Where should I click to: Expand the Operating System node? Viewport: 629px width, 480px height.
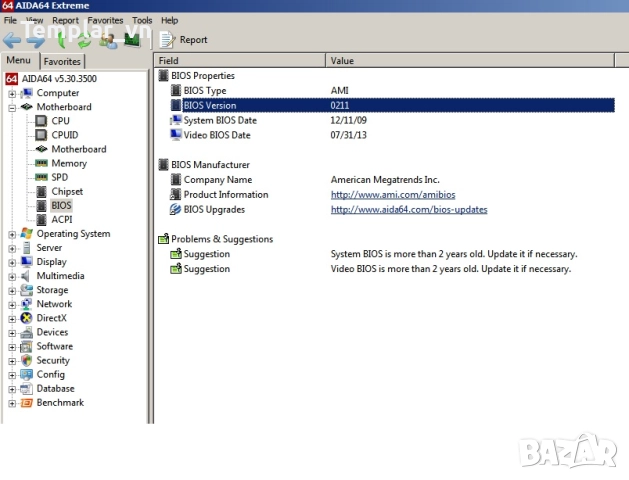tap(12, 234)
